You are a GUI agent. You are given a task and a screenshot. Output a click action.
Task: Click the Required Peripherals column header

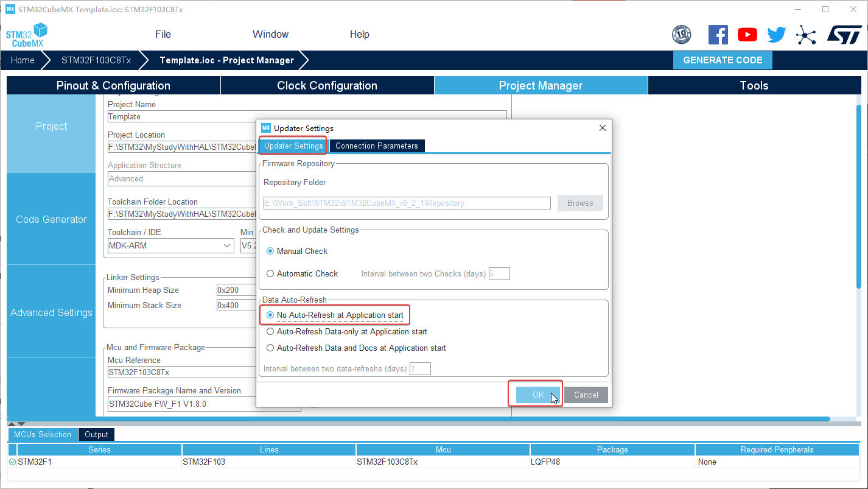(777, 450)
